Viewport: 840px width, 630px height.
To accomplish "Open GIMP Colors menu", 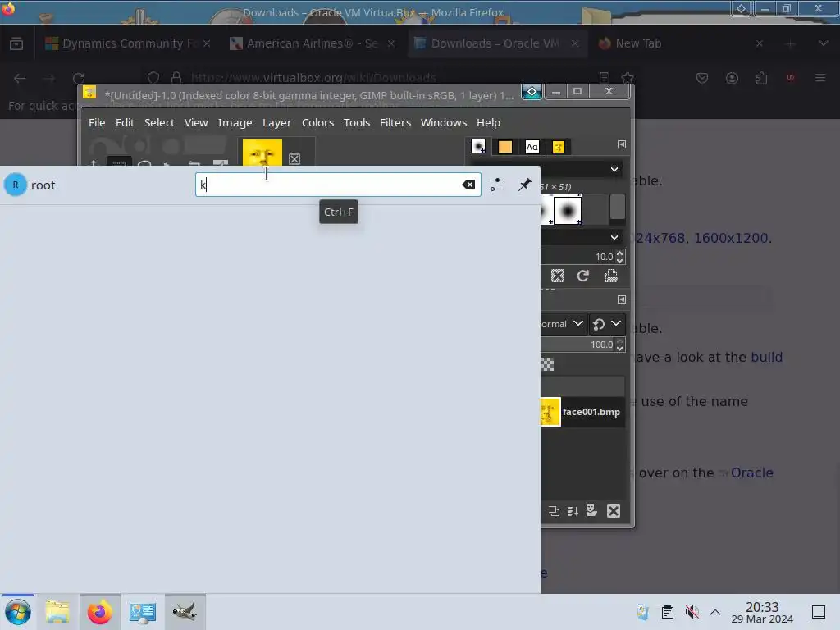I will [317, 123].
